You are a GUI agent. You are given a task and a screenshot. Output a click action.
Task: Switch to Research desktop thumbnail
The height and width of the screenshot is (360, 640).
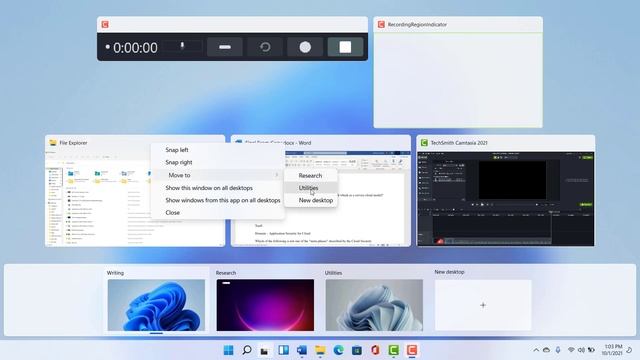pos(265,305)
